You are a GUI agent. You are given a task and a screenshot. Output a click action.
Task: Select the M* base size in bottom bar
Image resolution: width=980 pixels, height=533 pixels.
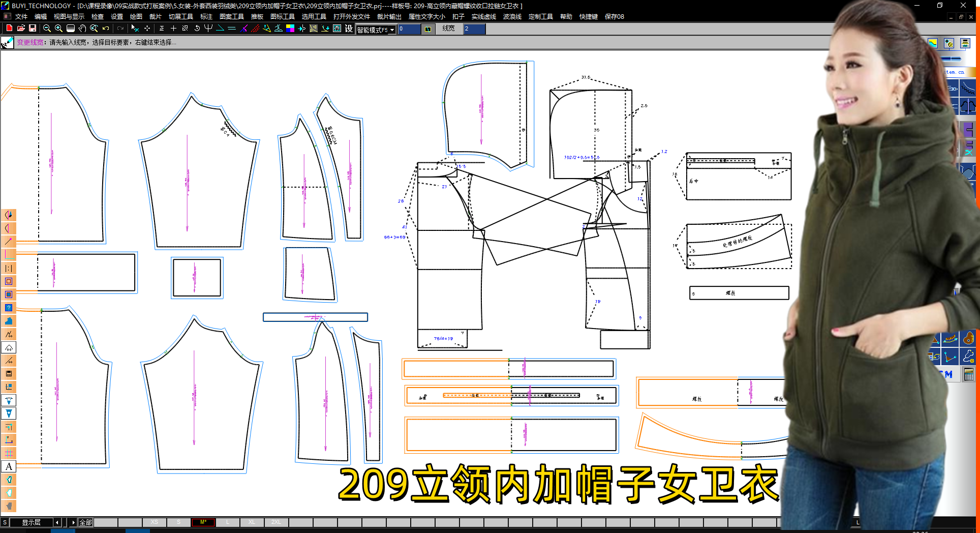(203, 522)
